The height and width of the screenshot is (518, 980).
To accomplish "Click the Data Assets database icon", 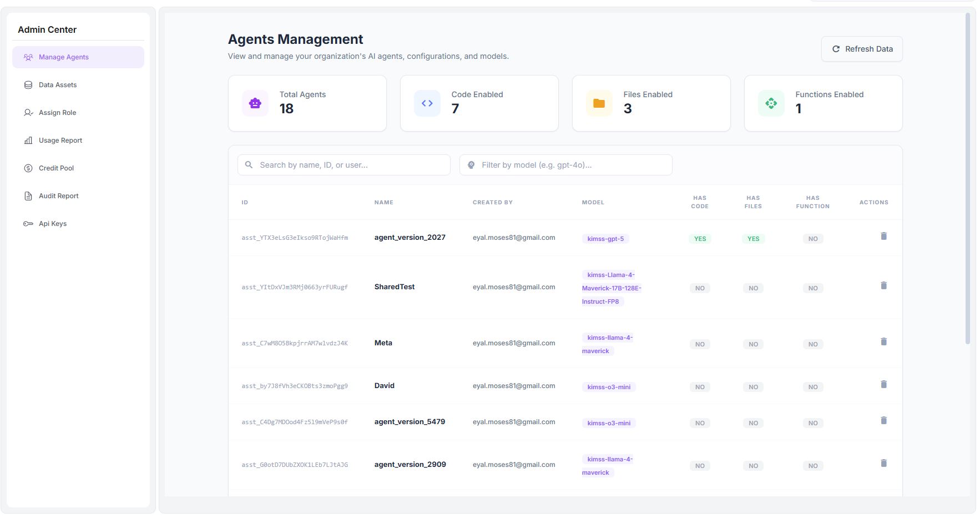I will [28, 84].
